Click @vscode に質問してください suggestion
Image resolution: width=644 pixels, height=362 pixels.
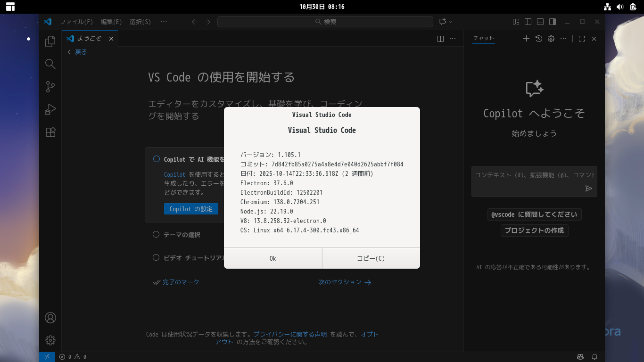click(x=534, y=214)
